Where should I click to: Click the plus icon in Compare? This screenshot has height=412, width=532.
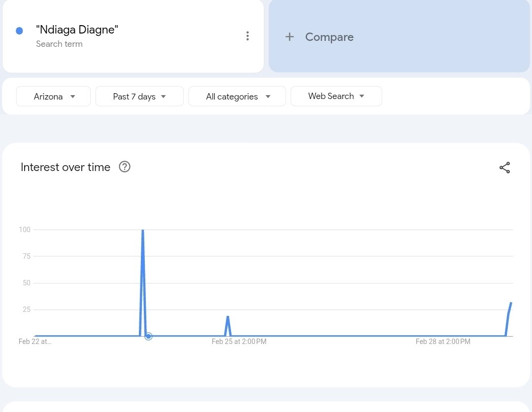pyautogui.click(x=290, y=36)
